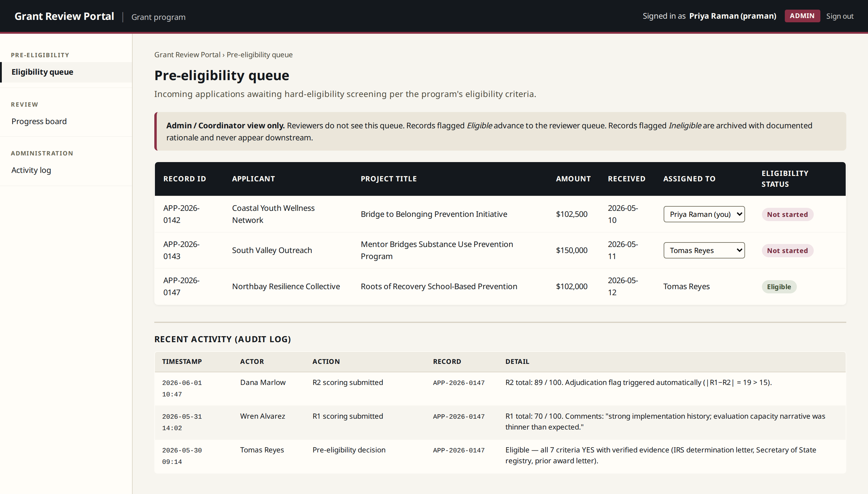Click the R1 total 70 / 100 detail text
The height and width of the screenshot is (494, 868).
pyautogui.click(x=665, y=421)
